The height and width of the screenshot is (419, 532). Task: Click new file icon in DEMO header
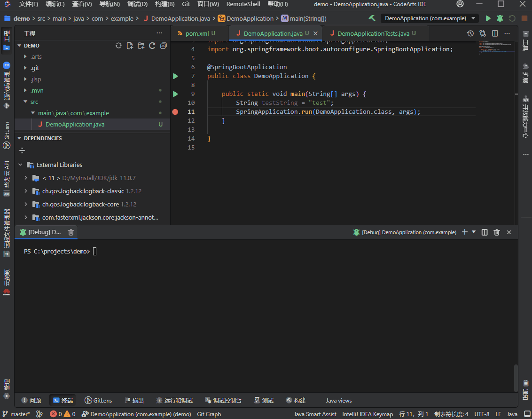point(130,46)
